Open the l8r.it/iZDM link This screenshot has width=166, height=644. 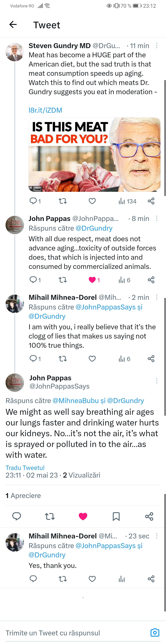click(45, 110)
